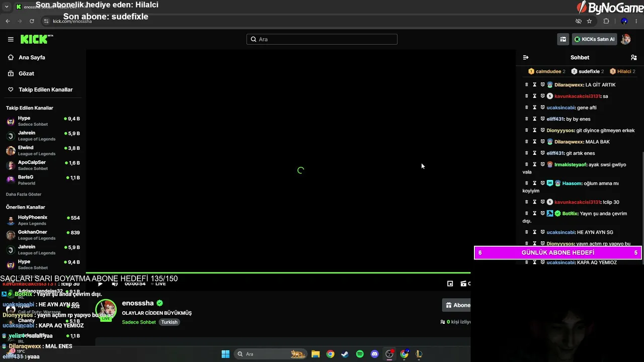644x362 pixels.
Task: Delete the 'gene afti' message with trash icon
Action: 527,108
